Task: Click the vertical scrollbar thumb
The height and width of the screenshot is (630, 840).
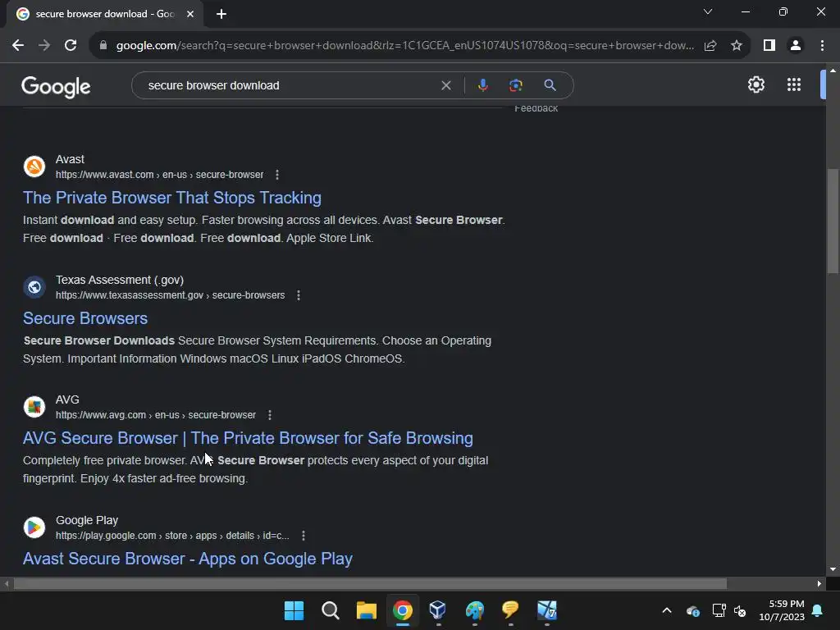Action: [x=833, y=221]
